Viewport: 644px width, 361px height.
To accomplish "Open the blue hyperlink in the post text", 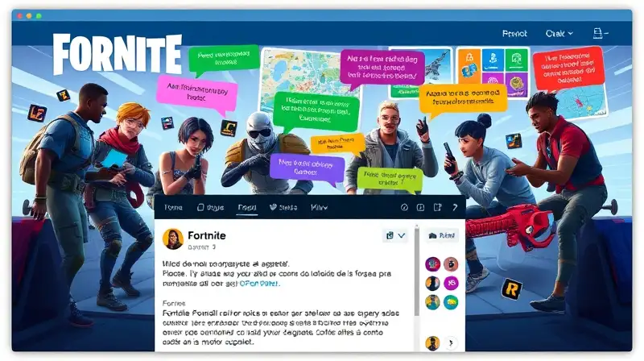I will [258, 284].
